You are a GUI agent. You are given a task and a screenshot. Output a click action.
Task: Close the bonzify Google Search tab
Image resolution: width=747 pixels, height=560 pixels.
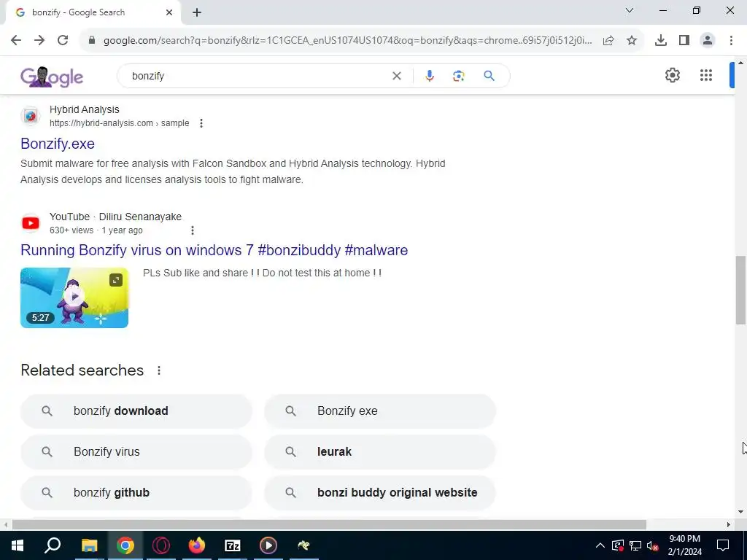coord(169,12)
